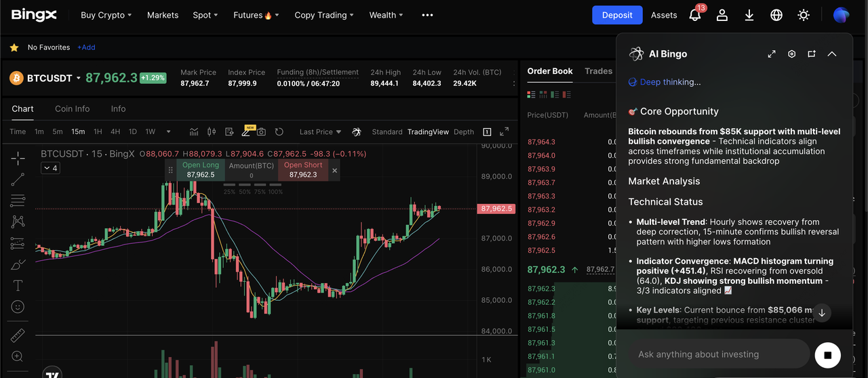Open the download app icon
This screenshot has height=378, width=868.
[749, 15]
